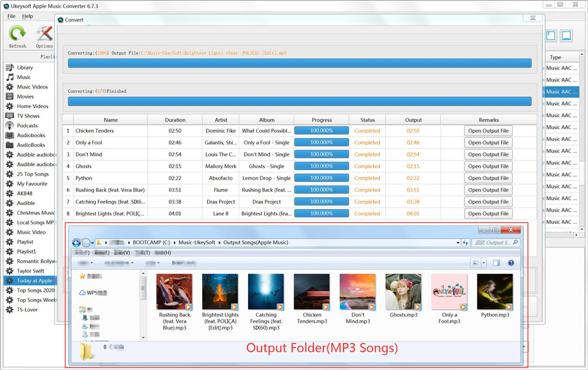Viewport: 588px width, 370px height.
Task: Open Output File for Ghosts
Action: [488, 166]
